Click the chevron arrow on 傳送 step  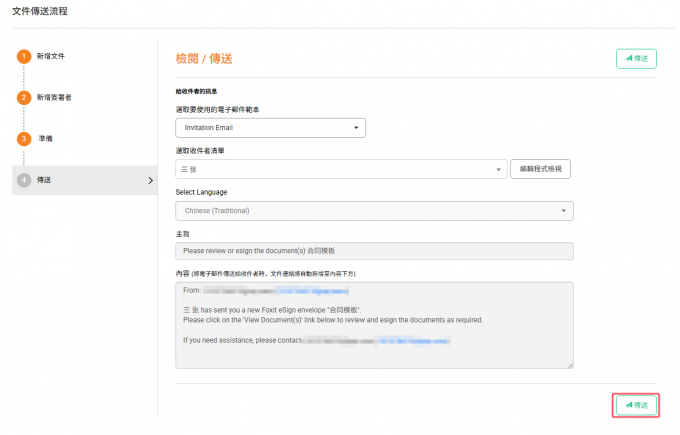pyautogui.click(x=150, y=180)
